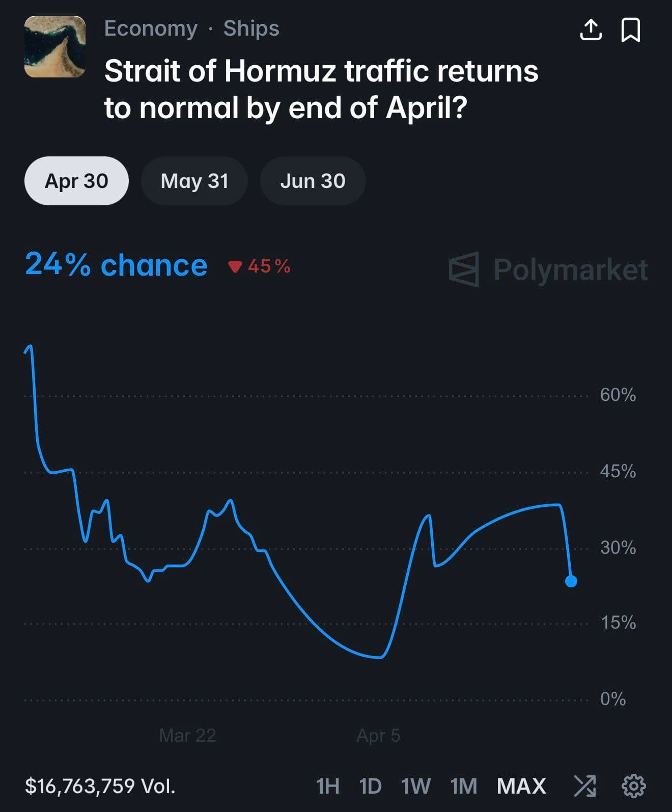
Task: Select the Apr 30 outcome
Action: [76, 181]
